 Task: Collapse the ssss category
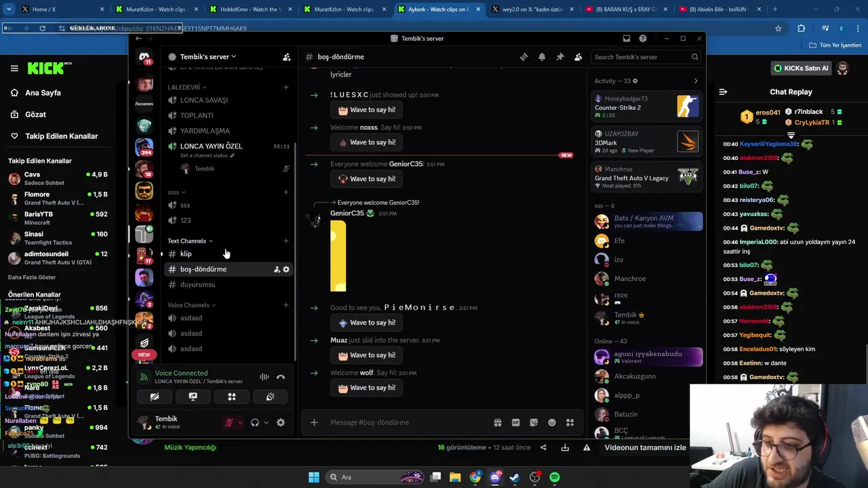tap(176, 192)
